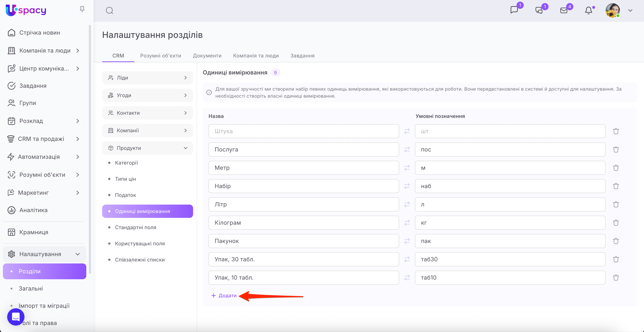
Task: Pin the sidebar with pin icon
Action: click(82, 10)
